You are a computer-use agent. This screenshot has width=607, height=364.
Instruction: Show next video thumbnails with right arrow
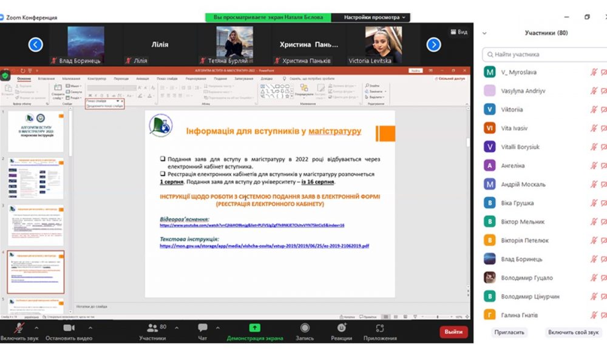click(x=433, y=44)
